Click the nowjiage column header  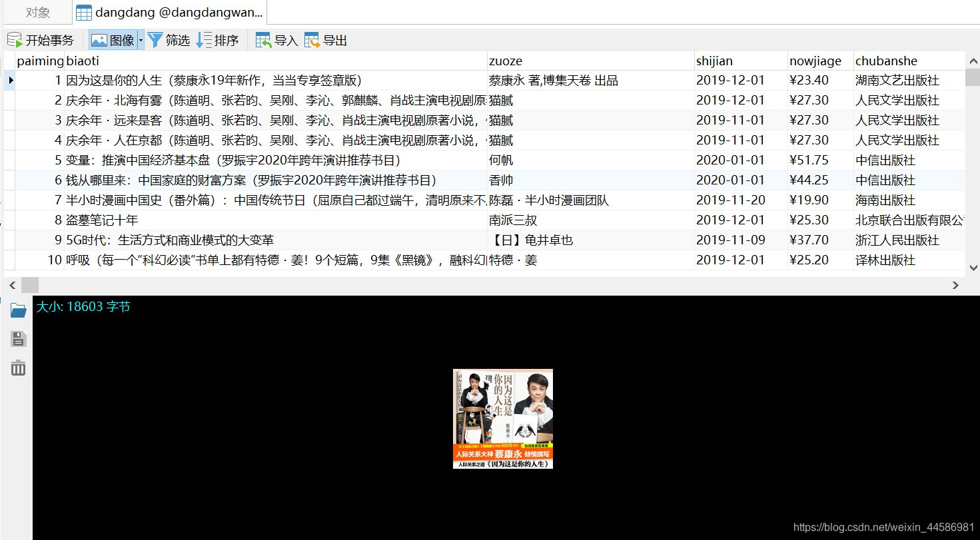coord(821,61)
